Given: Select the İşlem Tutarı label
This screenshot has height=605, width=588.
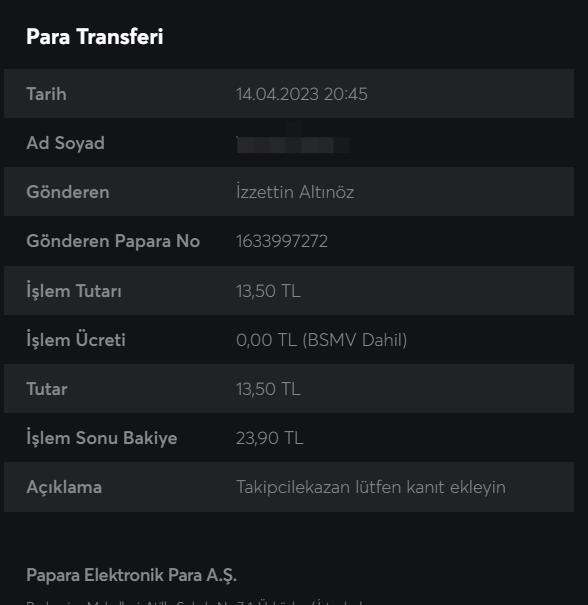Looking at the screenshot, I should (x=74, y=291).
